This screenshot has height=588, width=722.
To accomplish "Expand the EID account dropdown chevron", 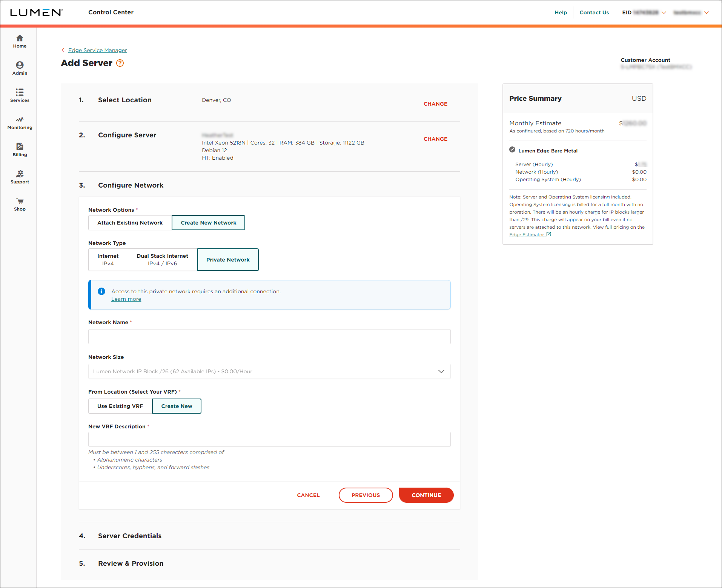I will coord(664,12).
